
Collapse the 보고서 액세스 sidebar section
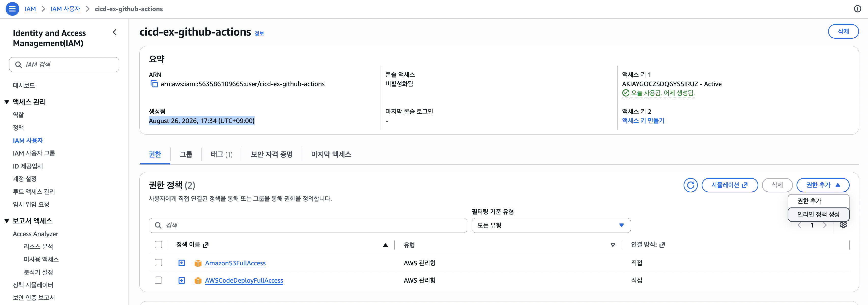tap(7, 221)
